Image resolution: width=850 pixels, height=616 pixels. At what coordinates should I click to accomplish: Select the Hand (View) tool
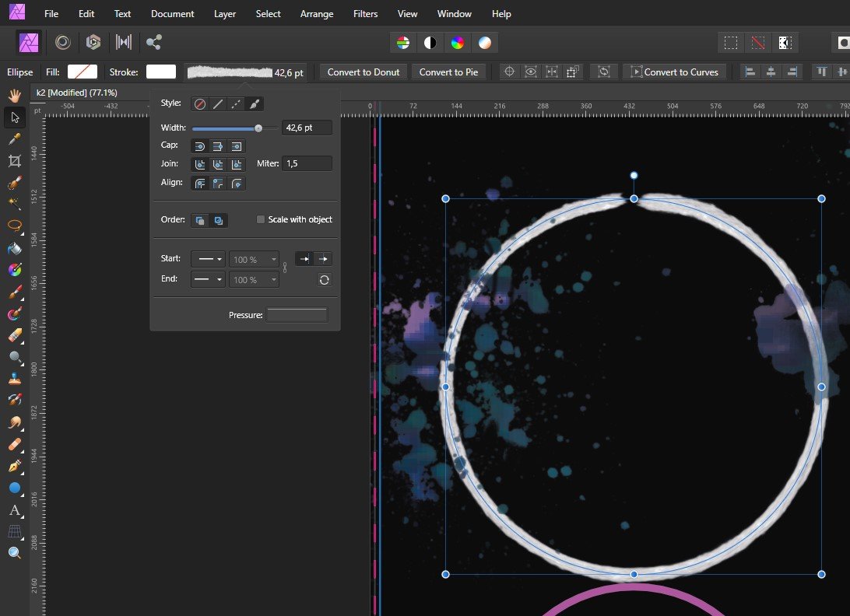(x=15, y=96)
